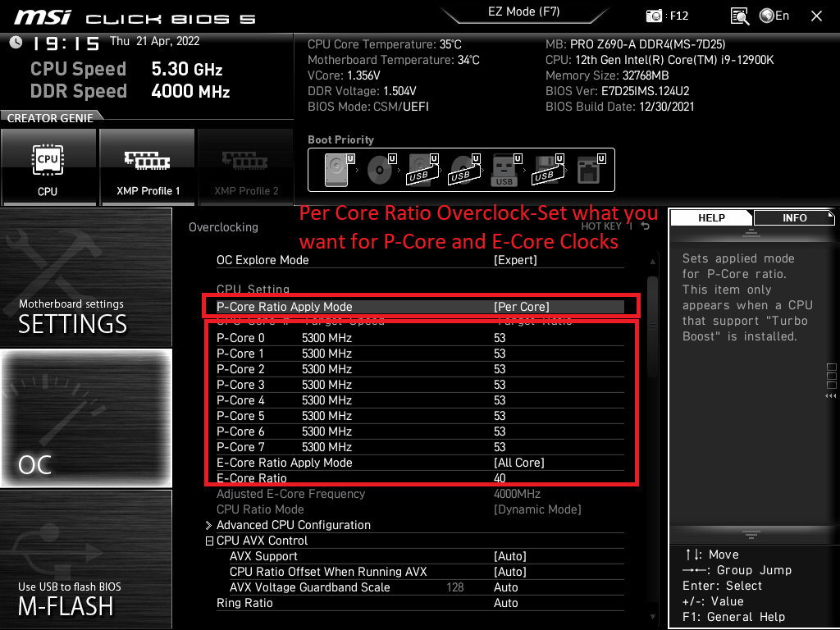Select the hard disk boot priority device
Viewport: 840px width, 630px height.
(340, 169)
